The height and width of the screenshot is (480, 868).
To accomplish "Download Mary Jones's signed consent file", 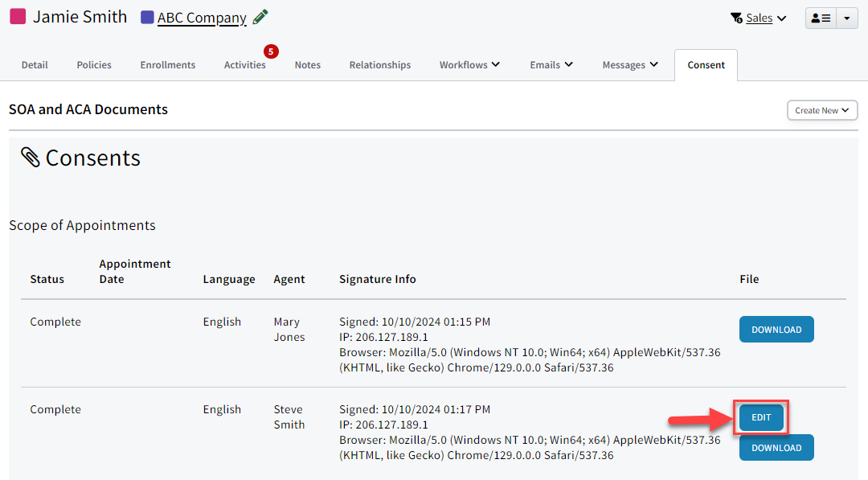I will click(x=776, y=329).
